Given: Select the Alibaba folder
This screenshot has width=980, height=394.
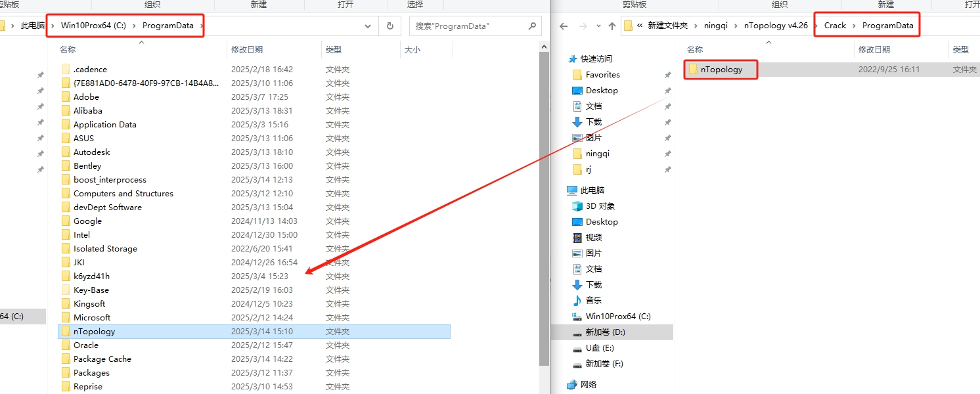Looking at the screenshot, I should click(x=87, y=110).
